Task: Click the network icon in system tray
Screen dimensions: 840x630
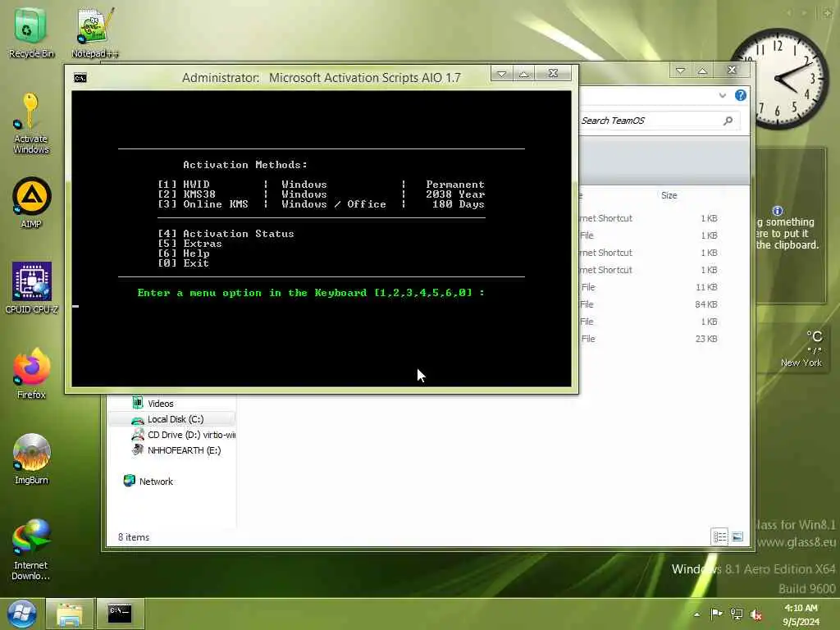Action: [x=737, y=614]
